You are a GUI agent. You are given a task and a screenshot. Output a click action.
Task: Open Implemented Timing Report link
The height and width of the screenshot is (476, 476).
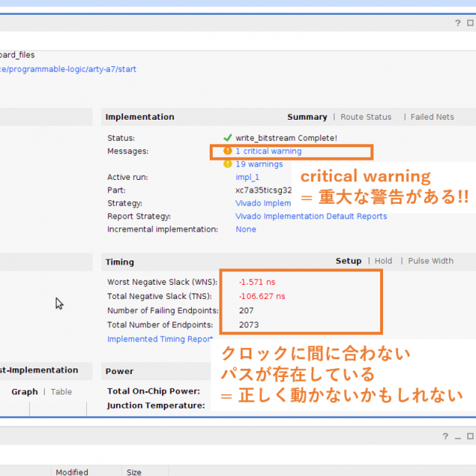(x=159, y=338)
